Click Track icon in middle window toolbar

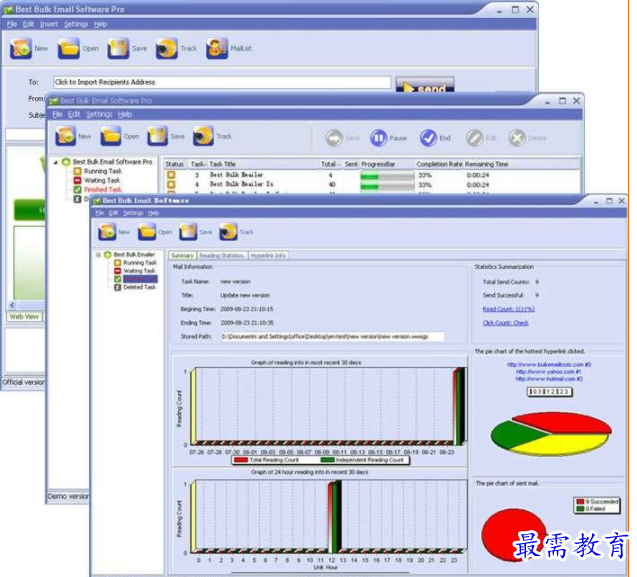pos(203,136)
